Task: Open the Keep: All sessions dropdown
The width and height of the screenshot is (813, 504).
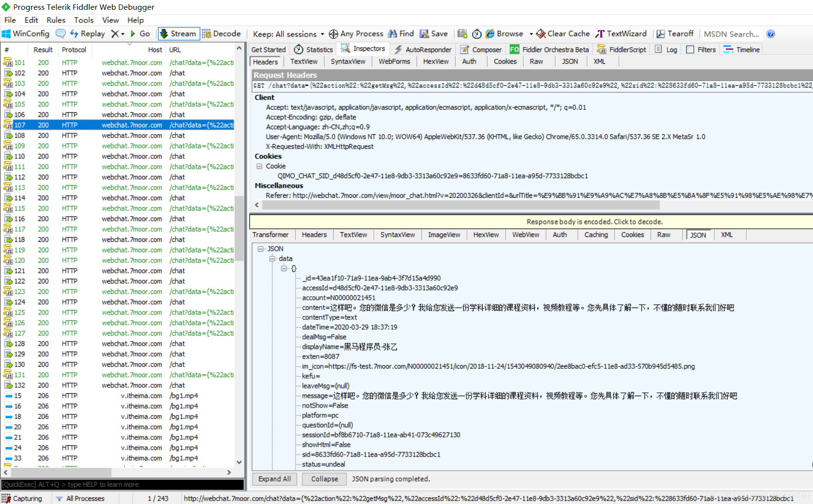Action: point(289,34)
